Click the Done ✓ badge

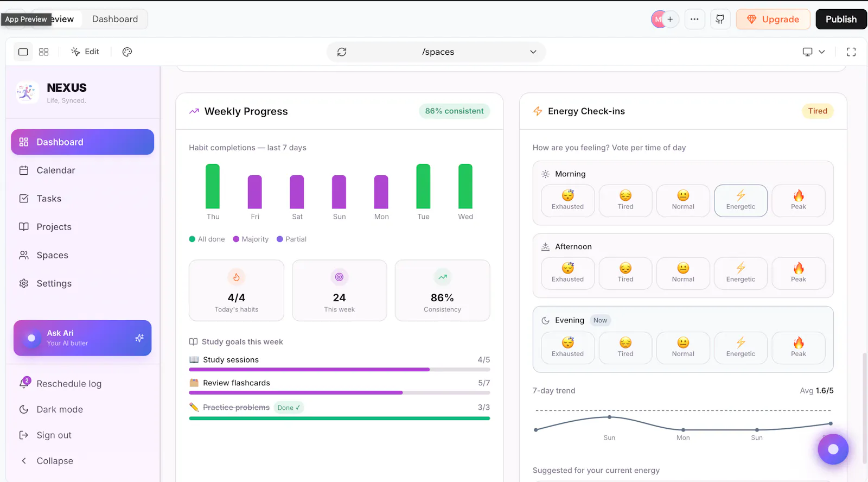click(289, 408)
